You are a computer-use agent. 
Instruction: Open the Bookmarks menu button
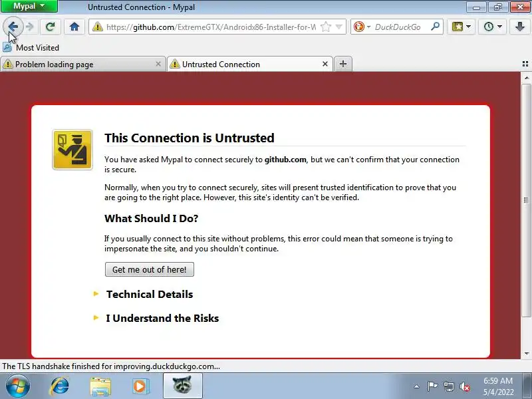tap(458, 27)
